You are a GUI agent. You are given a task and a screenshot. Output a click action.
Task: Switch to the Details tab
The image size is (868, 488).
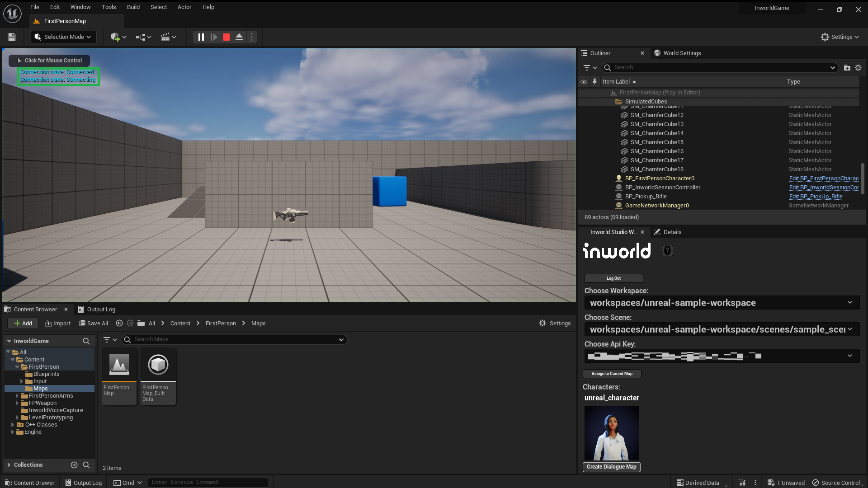pyautogui.click(x=668, y=232)
